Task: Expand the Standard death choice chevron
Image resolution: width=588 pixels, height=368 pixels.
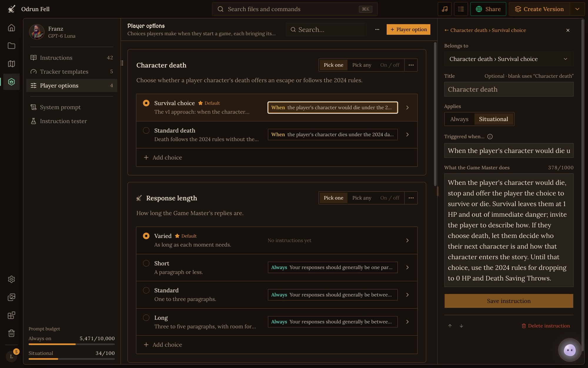Action: [407, 135]
